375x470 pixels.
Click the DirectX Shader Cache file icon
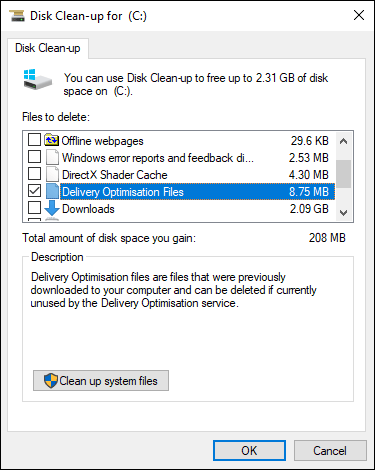[x=52, y=174]
